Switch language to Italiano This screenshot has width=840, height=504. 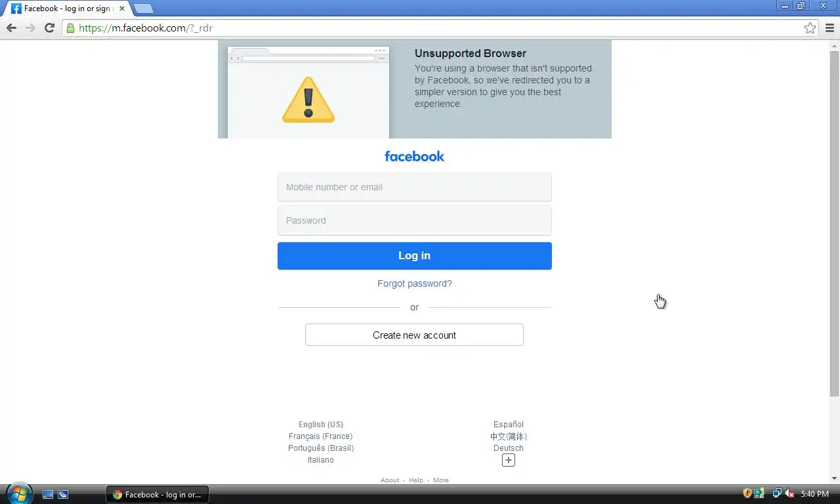point(321,460)
